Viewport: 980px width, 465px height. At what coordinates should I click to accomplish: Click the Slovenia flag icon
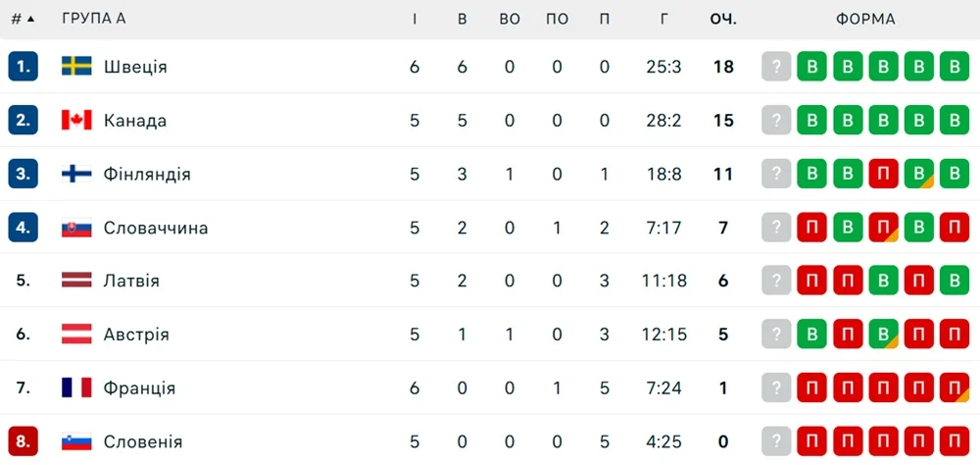pyautogui.click(x=76, y=441)
